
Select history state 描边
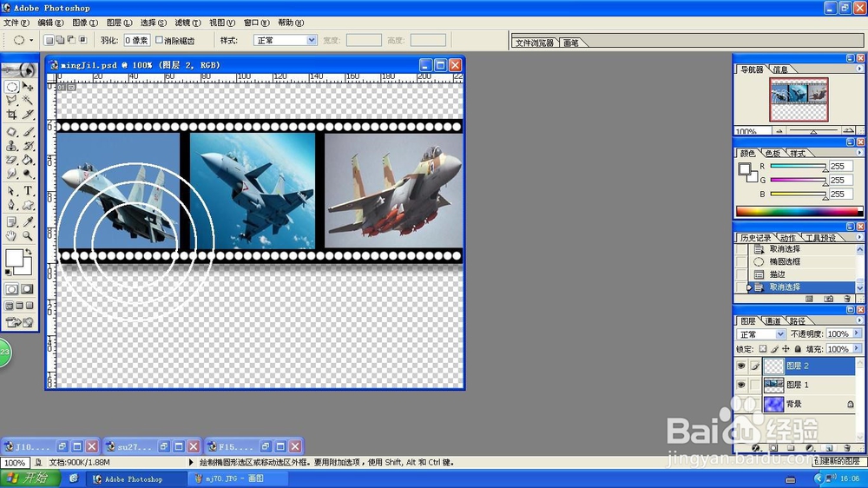click(801, 274)
